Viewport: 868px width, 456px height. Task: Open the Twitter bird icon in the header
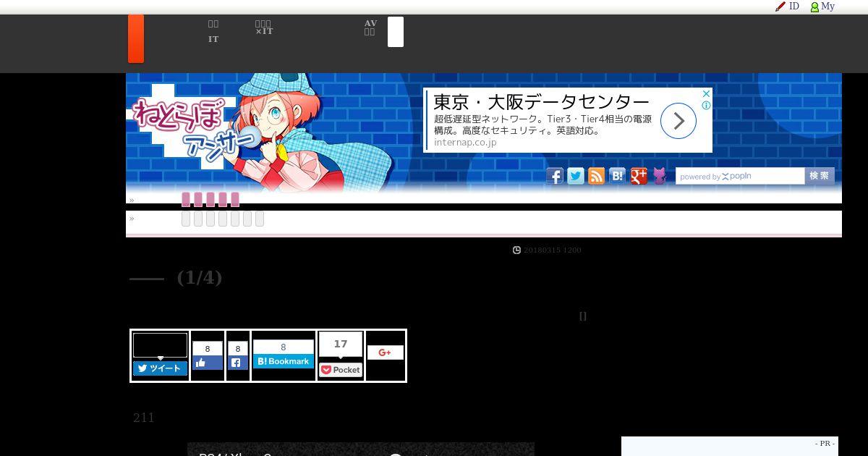576,176
